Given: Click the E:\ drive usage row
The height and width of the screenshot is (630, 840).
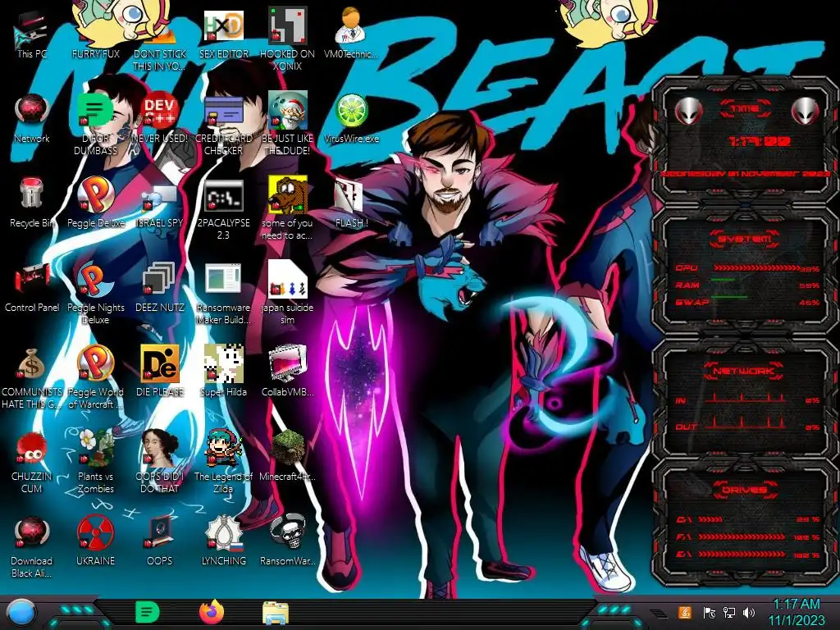Looking at the screenshot, I should pos(747,554).
